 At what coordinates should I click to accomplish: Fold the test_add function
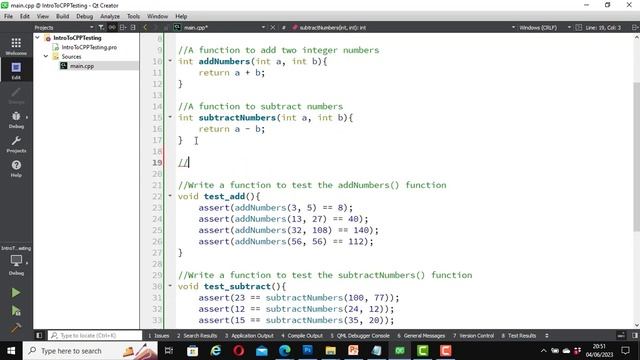(x=170, y=196)
